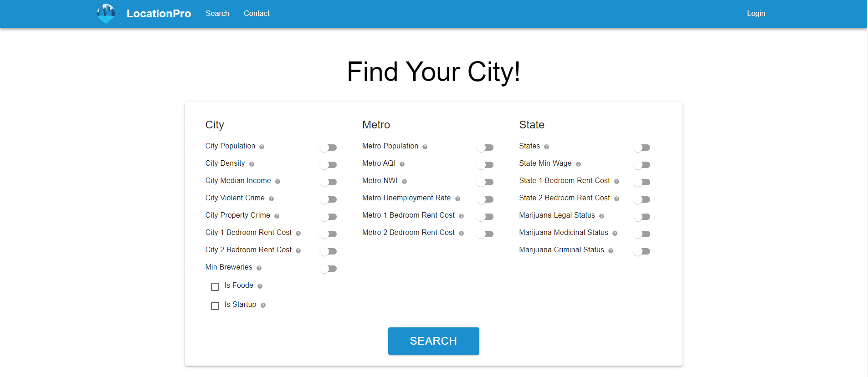Toggle City 1 Bedroom Rent Cost filter
Screen dimensions: 868x377
point(329,234)
